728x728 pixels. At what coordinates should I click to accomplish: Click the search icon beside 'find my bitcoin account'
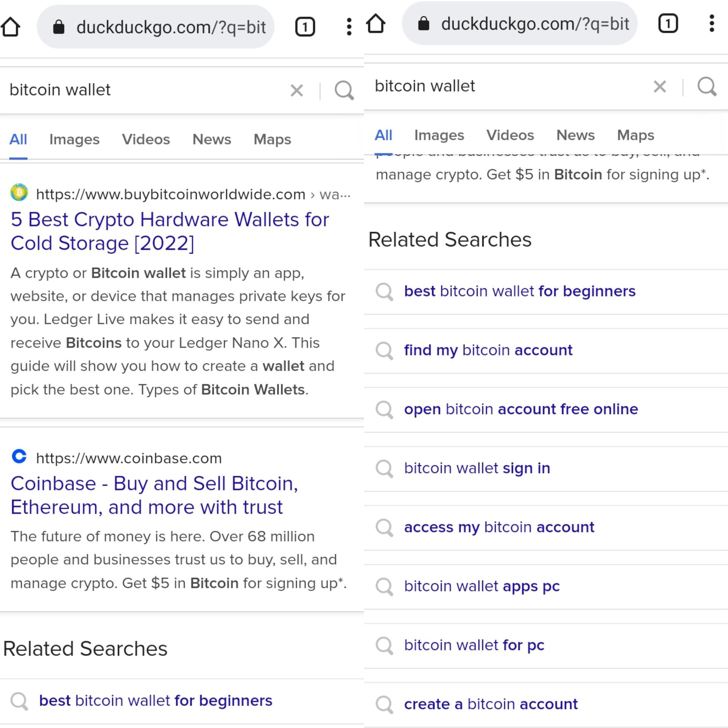(384, 351)
